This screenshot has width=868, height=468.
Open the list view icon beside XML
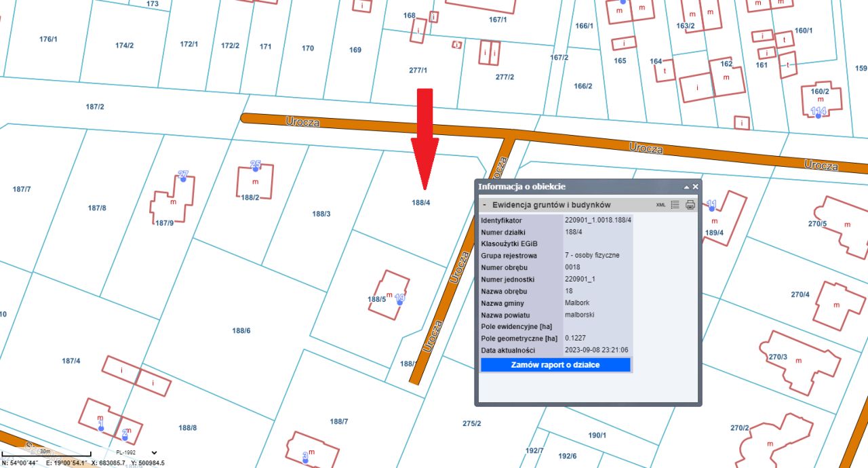675,205
